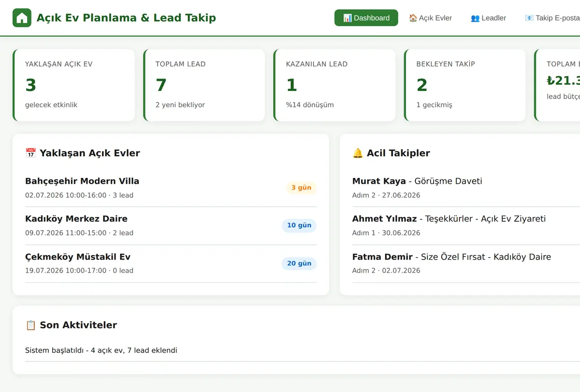Switch to the Açık Evler tab
The height and width of the screenshot is (392, 580).
click(x=430, y=18)
